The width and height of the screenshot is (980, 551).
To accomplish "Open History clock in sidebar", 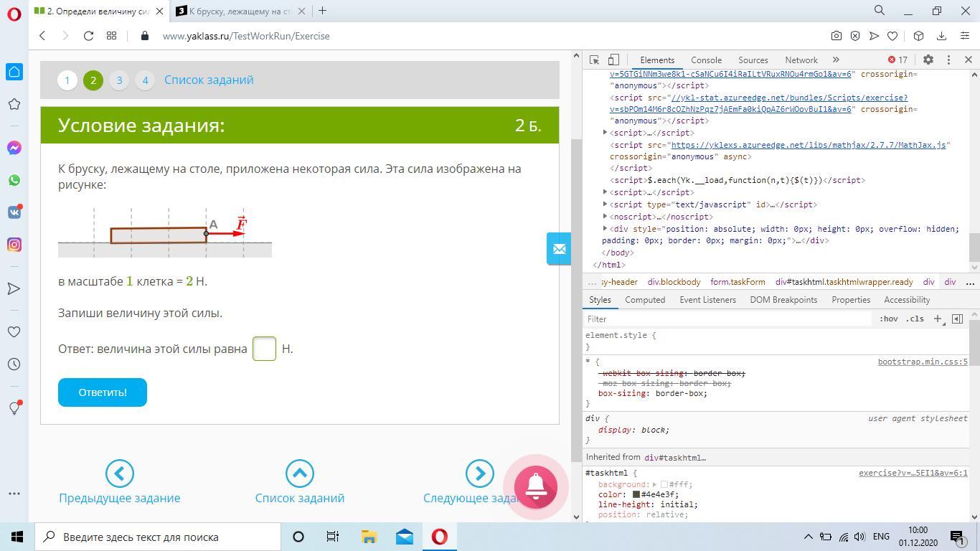I will click(14, 364).
